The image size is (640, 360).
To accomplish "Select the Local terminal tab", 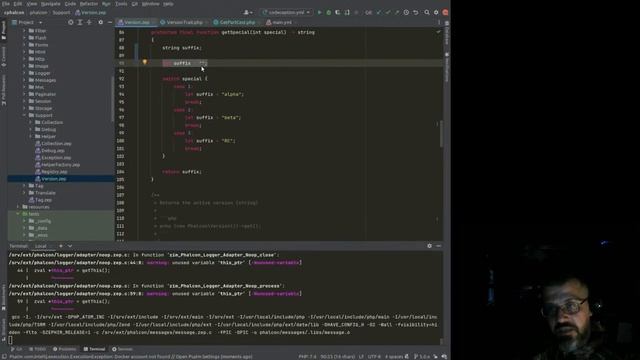I will coord(41,246).
